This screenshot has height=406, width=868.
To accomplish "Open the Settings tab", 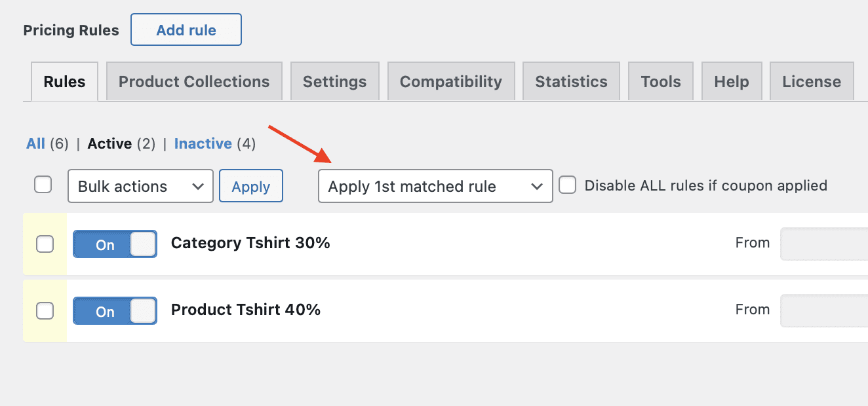I will [334, 81].
